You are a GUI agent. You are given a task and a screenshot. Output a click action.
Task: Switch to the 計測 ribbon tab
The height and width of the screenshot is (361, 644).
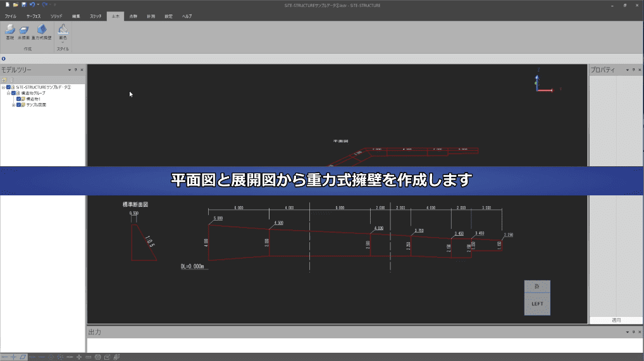tap(151, 16)
